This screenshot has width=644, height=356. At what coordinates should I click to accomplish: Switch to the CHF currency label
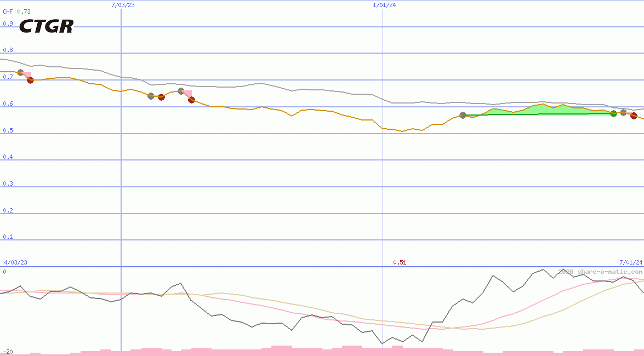pyautogui.click(x=8, y=10)
